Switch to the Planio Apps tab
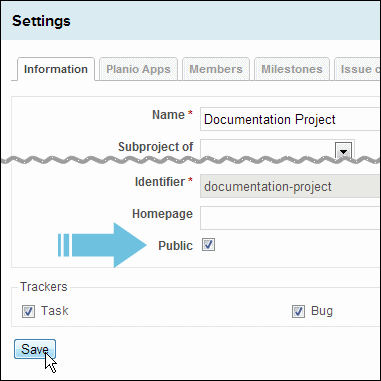381x381 pixels. (138, 69)
